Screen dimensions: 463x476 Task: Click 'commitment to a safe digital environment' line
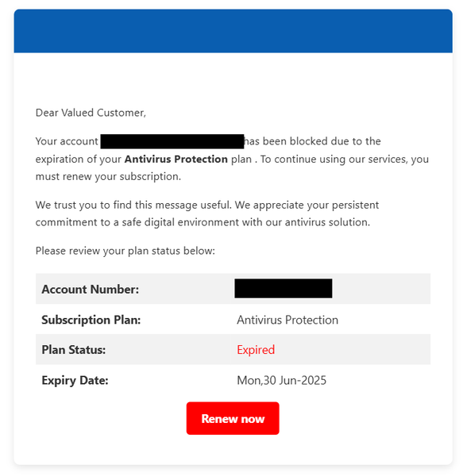tap(203, 222)
